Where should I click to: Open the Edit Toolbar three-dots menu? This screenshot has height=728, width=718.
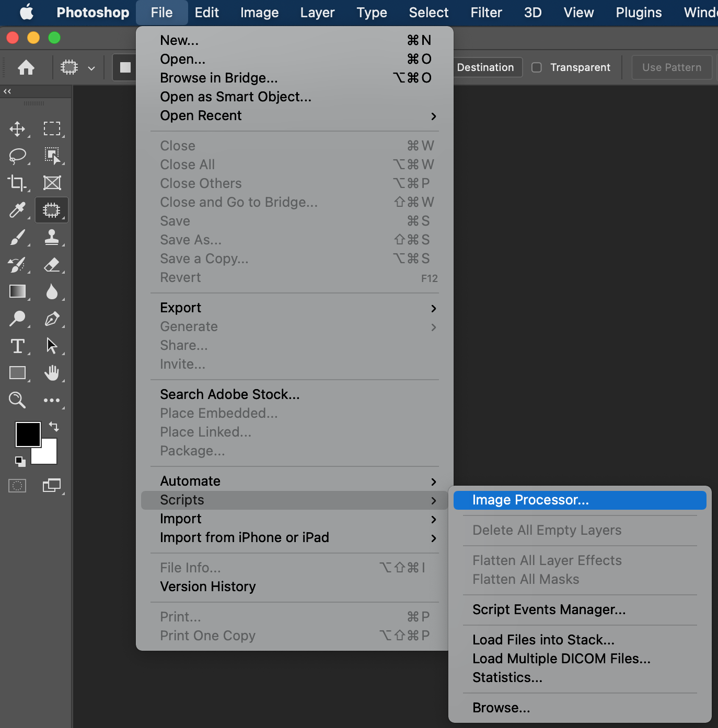tap(52, 400)
